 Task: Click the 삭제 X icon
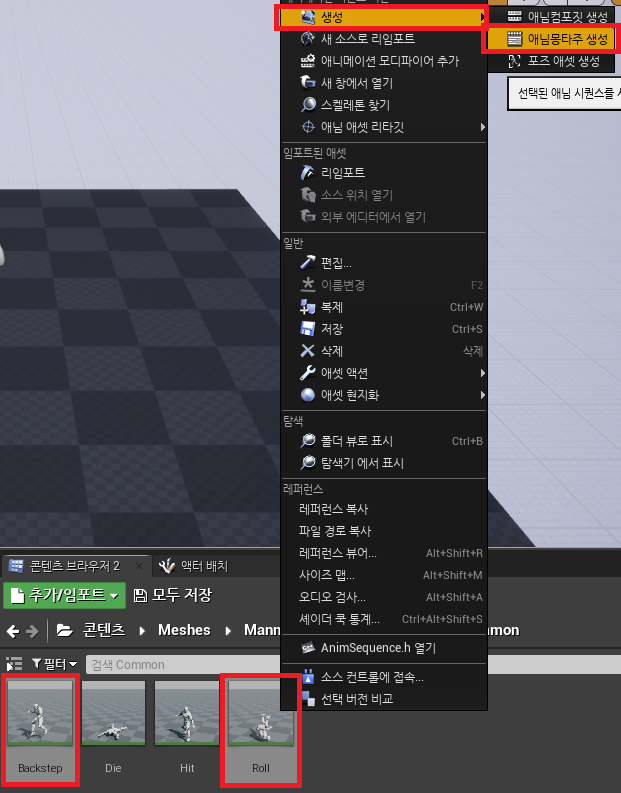(x=308, y=350)
